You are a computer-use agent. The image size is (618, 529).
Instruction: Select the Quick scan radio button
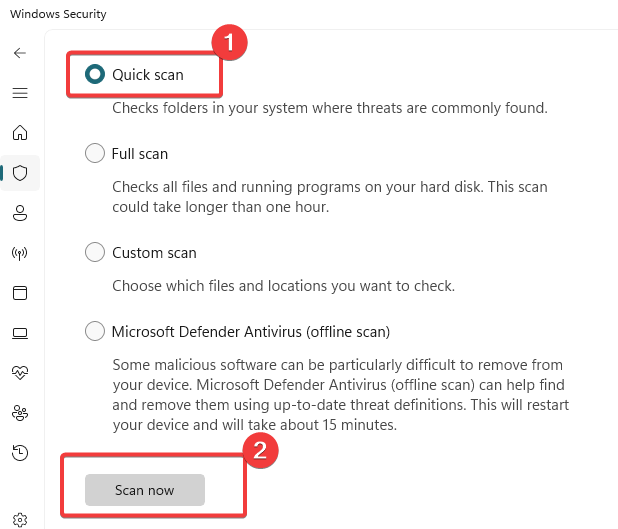(x=95, y=74)
